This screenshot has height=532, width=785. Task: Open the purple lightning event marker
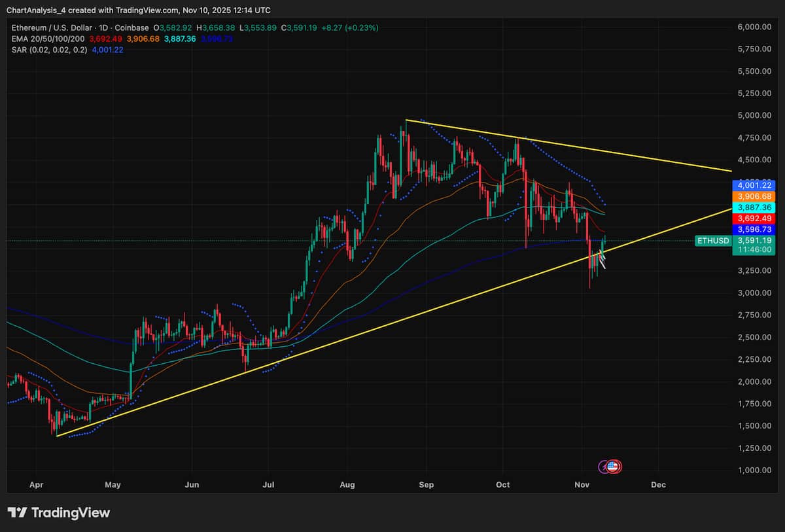(605, 467)
